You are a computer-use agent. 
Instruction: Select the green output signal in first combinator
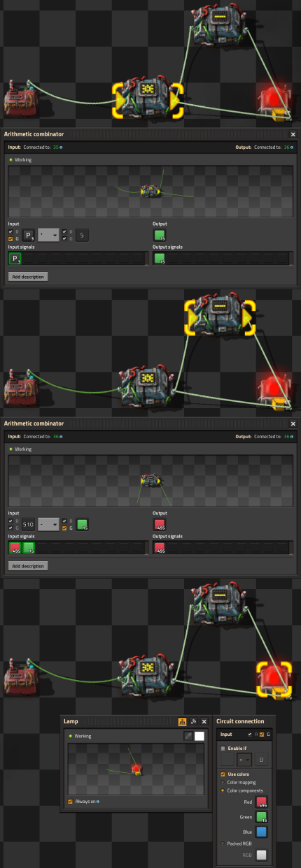click(159, 236)
